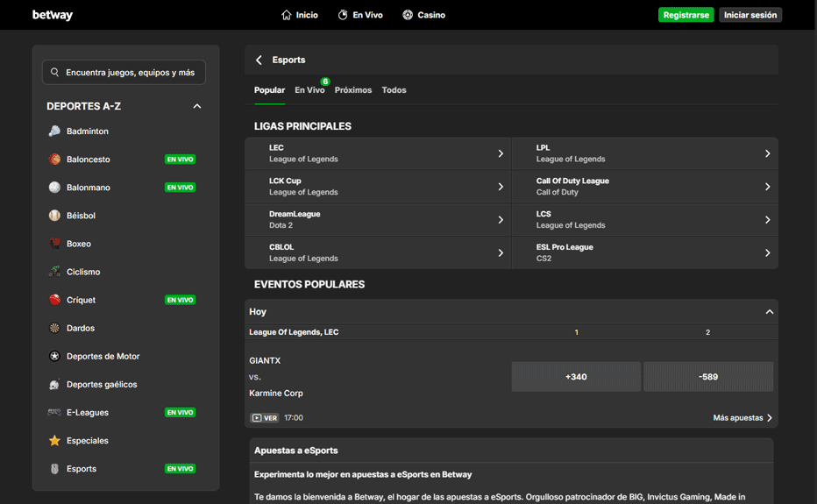Click the Betway logo
The width and height of the screenshot is (817, 504).
(53, 15)
